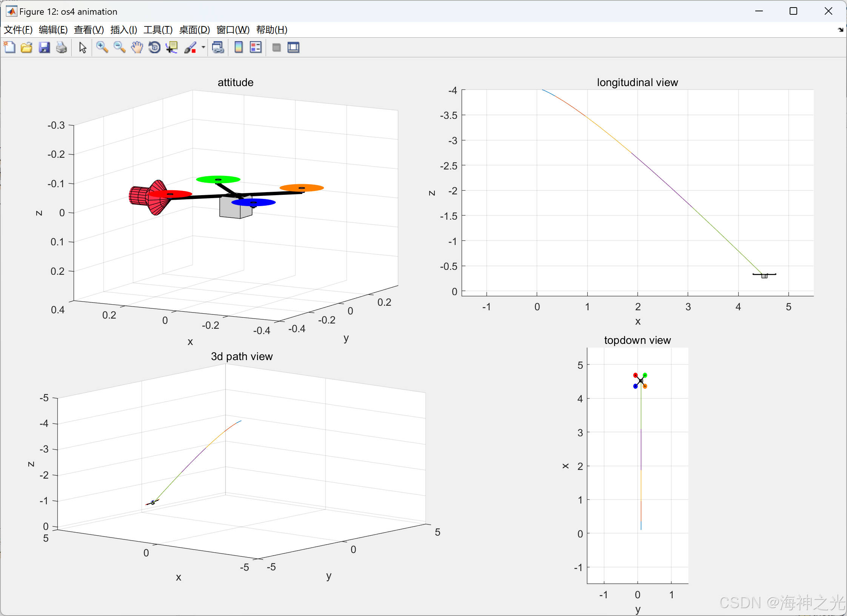Expand the brush color dropdown arrow
847x616 pixels.
coord(203,48)
